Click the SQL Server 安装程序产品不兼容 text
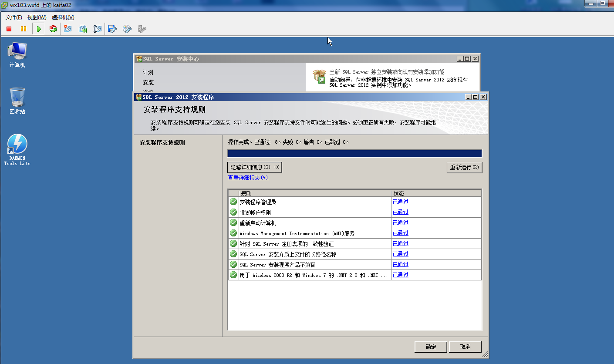The height and width of the screenshot is (364, 614). [277, 265]
